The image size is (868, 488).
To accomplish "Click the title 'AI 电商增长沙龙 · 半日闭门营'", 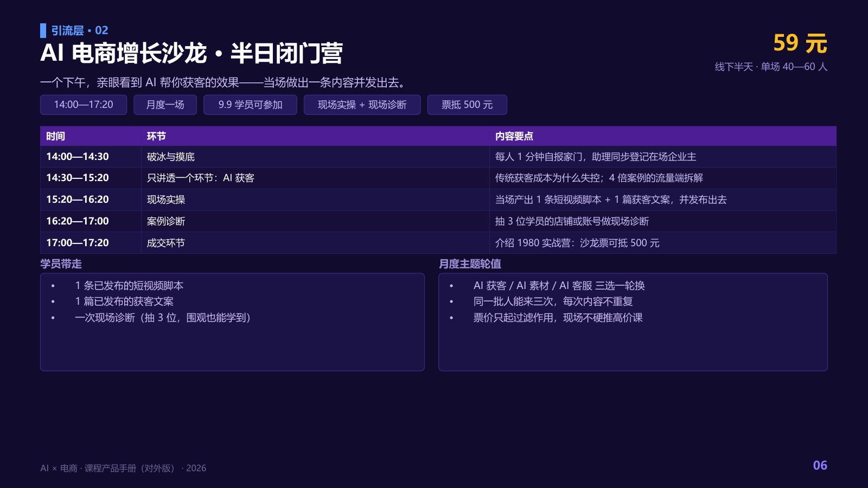I will [x=192, y=53].
